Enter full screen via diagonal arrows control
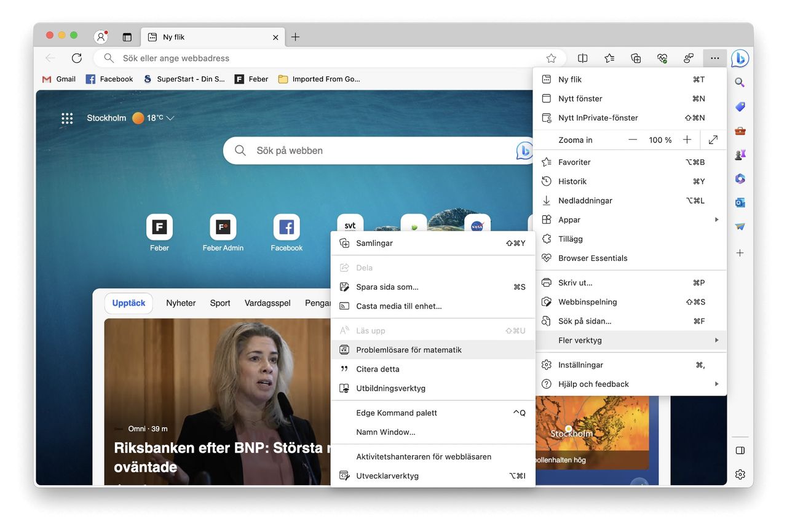Image resolution: width=787 pixels, height=532 pixels. pos(713,140)
